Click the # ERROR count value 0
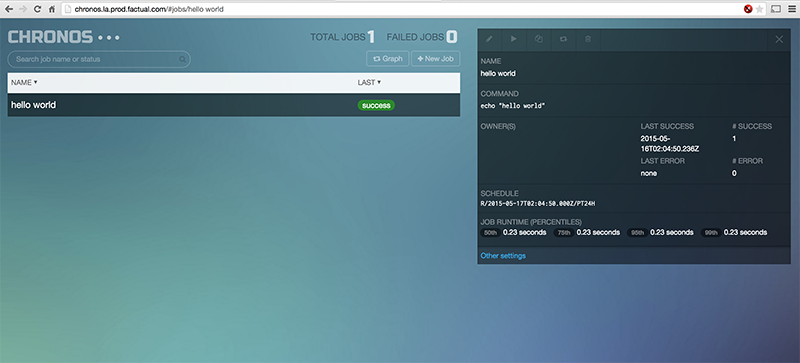 tap(734, 174)
